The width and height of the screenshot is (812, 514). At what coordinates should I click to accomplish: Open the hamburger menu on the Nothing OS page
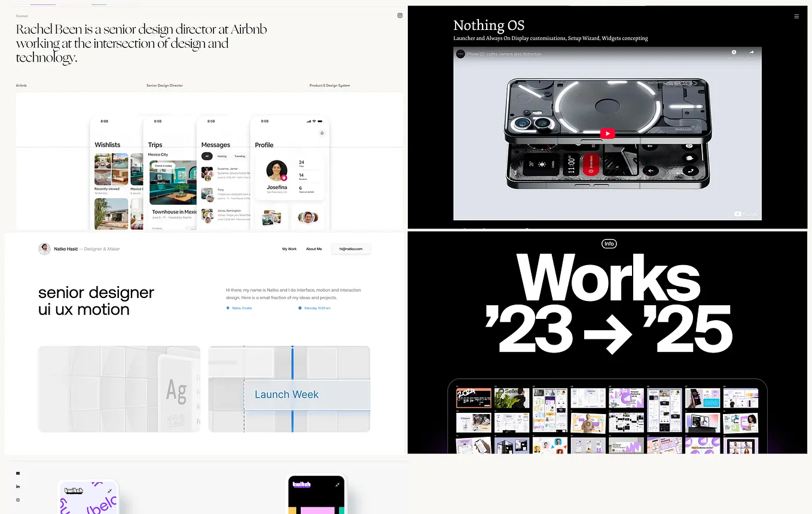coord(796,16)
